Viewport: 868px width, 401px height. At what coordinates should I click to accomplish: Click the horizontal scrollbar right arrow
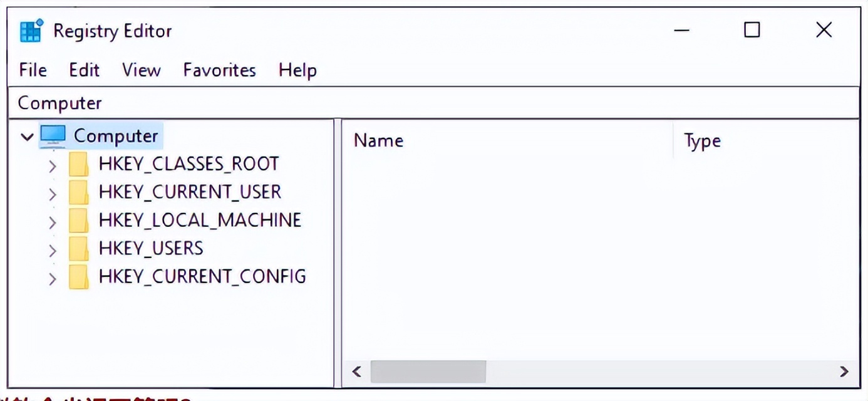pos(844,372)
